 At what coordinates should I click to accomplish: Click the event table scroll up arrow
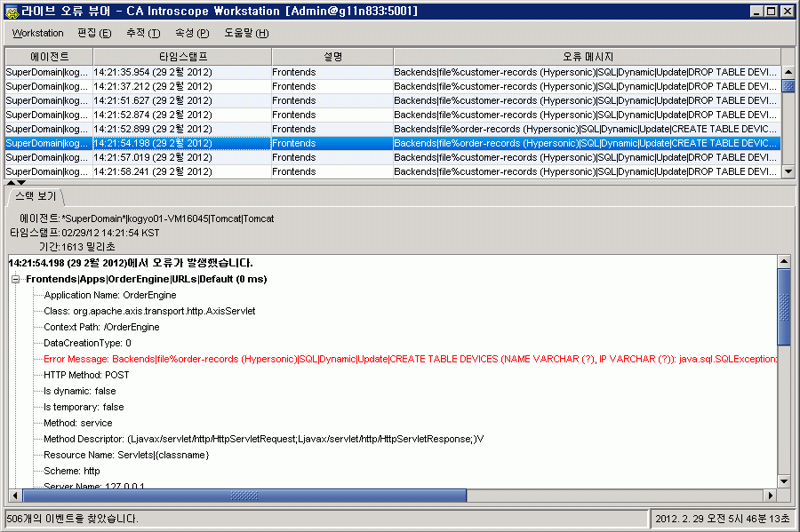(x=788, y=72)
